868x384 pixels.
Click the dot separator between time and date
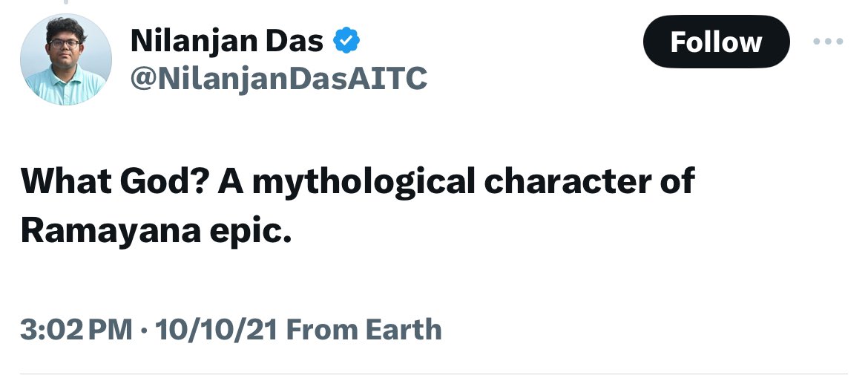(x=145, y=329)
